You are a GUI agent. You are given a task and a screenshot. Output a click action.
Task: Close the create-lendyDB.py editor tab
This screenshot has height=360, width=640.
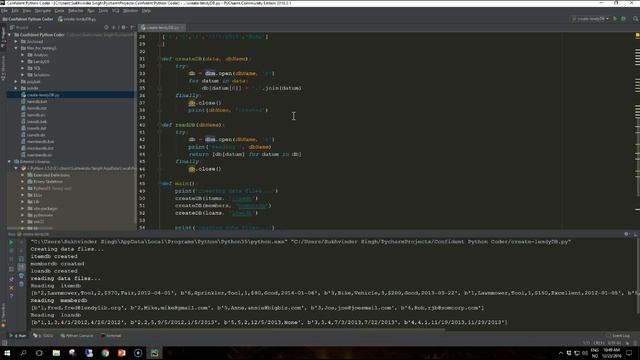pyautogui.click(x=182, y=28)
